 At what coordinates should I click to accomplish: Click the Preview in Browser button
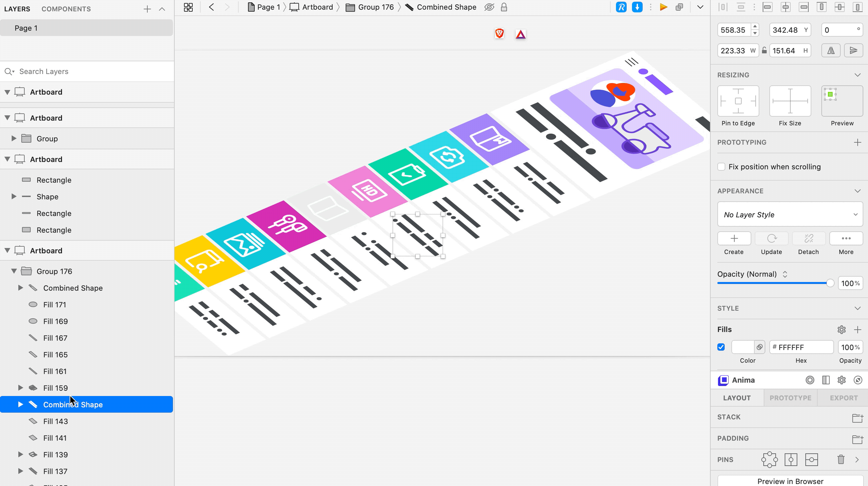click(x=790, y=481)
